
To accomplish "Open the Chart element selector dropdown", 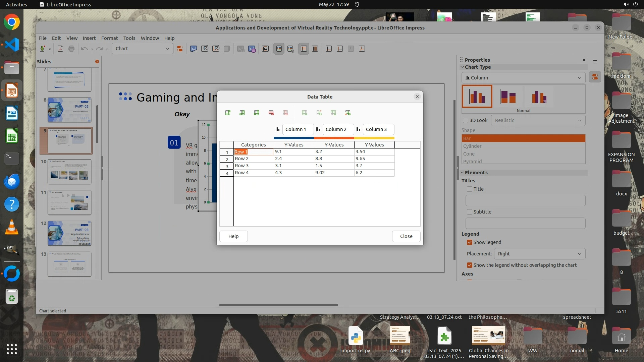I will (x=142, y=49).
